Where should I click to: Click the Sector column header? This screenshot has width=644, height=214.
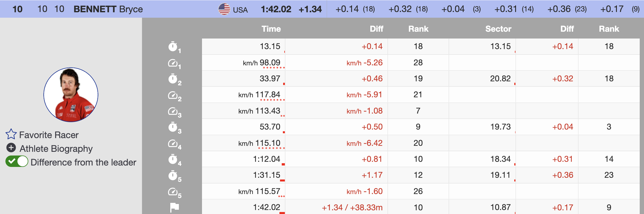pos(498,29)
